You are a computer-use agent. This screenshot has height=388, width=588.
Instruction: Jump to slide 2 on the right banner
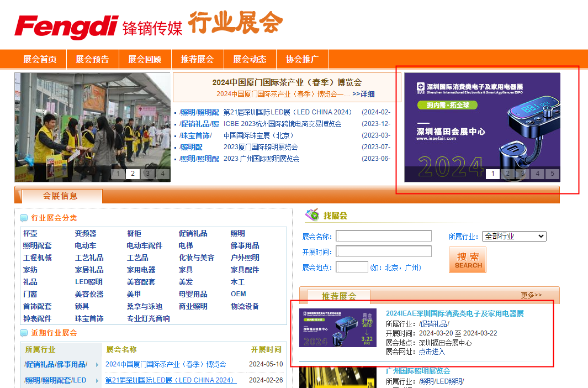[507, 174]
